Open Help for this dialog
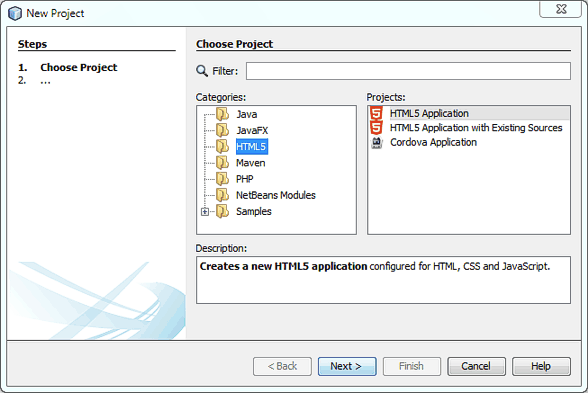 (x=541, y=366)
